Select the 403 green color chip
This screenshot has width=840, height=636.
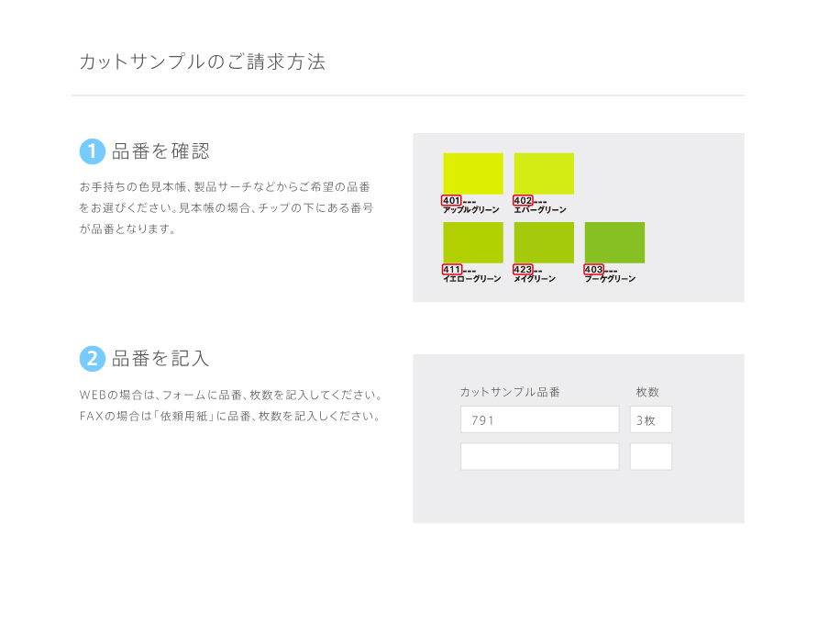[614, 242]
